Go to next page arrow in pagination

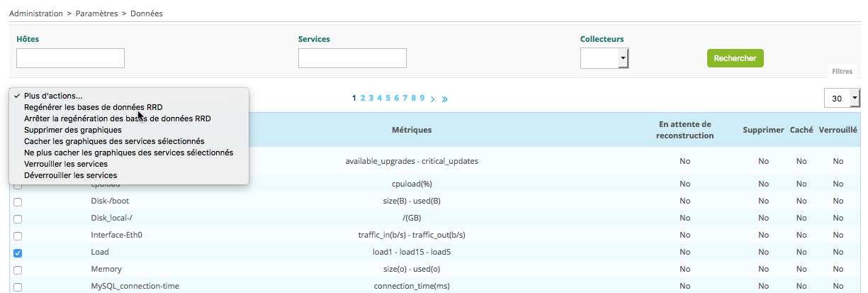(x=432, y=99)
